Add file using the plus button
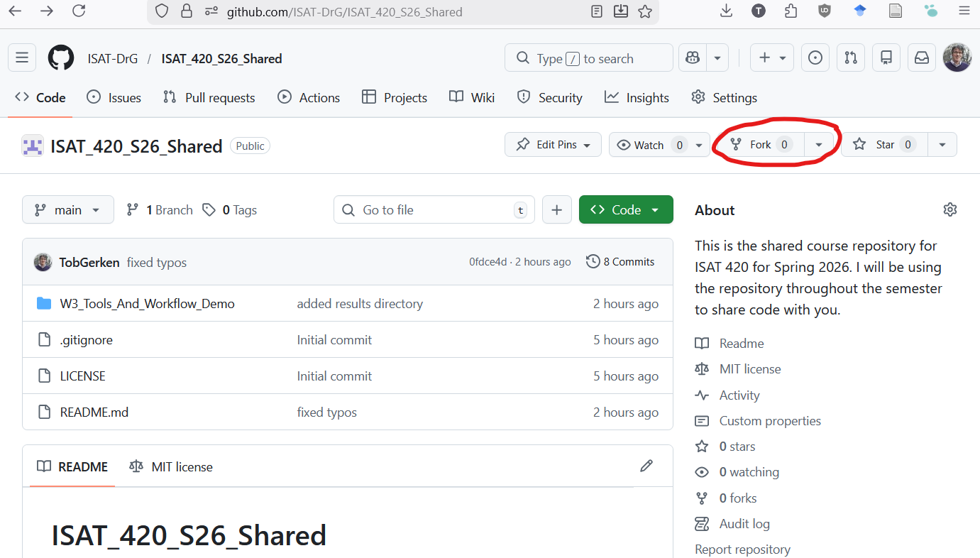Screen dimensions: 980x558 557,210
